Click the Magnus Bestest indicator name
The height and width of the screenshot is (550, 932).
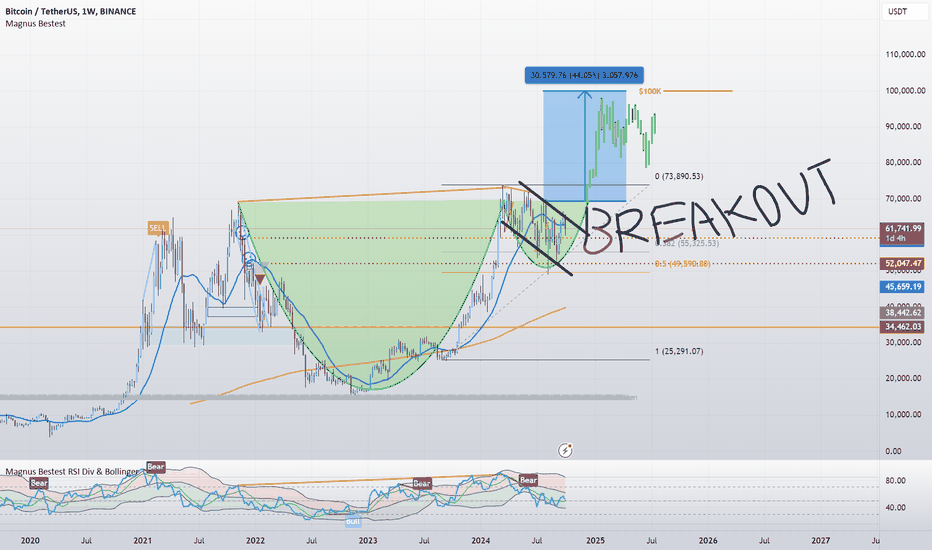36,24
